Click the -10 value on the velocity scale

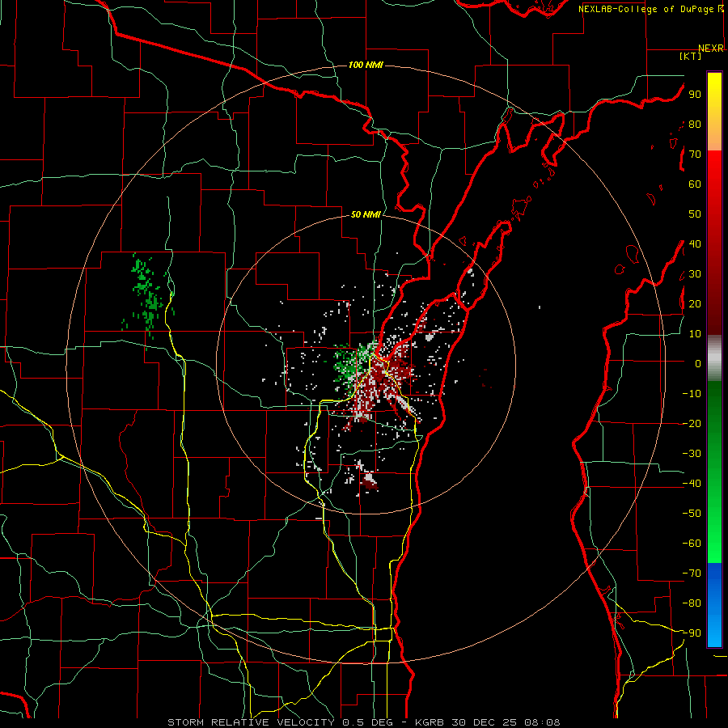692,394
